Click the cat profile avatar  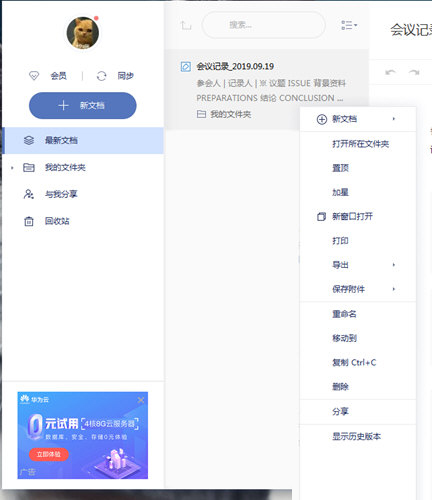pos(83,33)
